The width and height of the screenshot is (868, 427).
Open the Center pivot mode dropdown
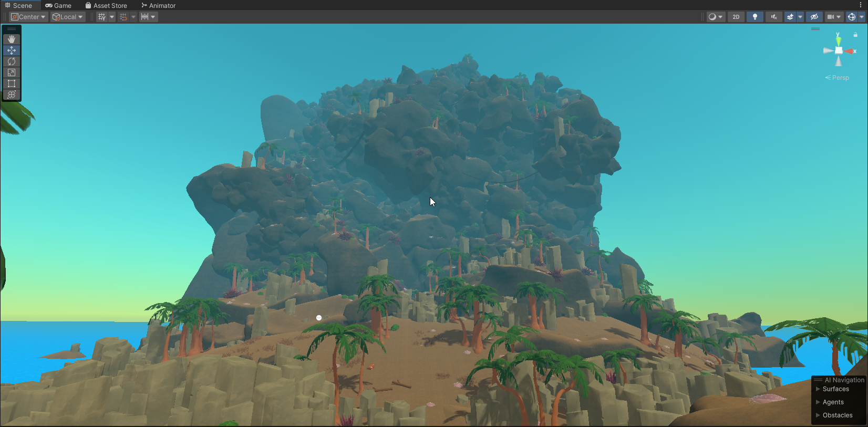(29, 17)
